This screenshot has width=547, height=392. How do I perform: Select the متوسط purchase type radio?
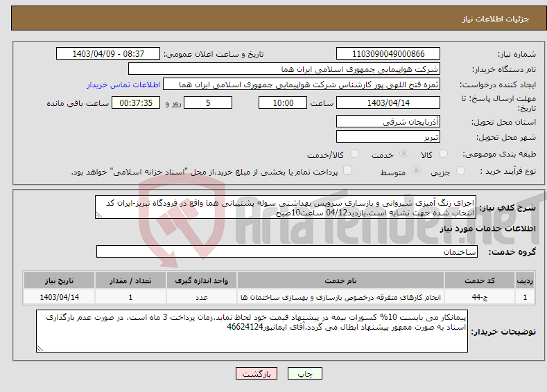(416, 171)
